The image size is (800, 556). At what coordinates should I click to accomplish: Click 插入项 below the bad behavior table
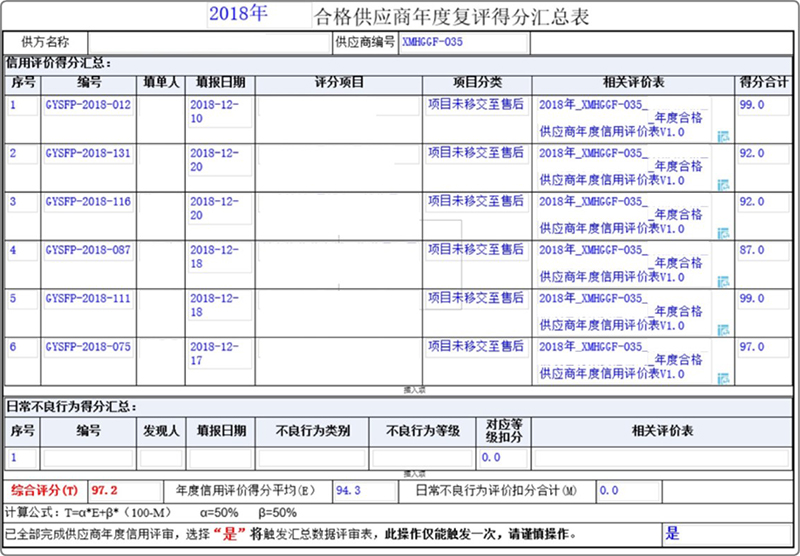tap(414, 474)
